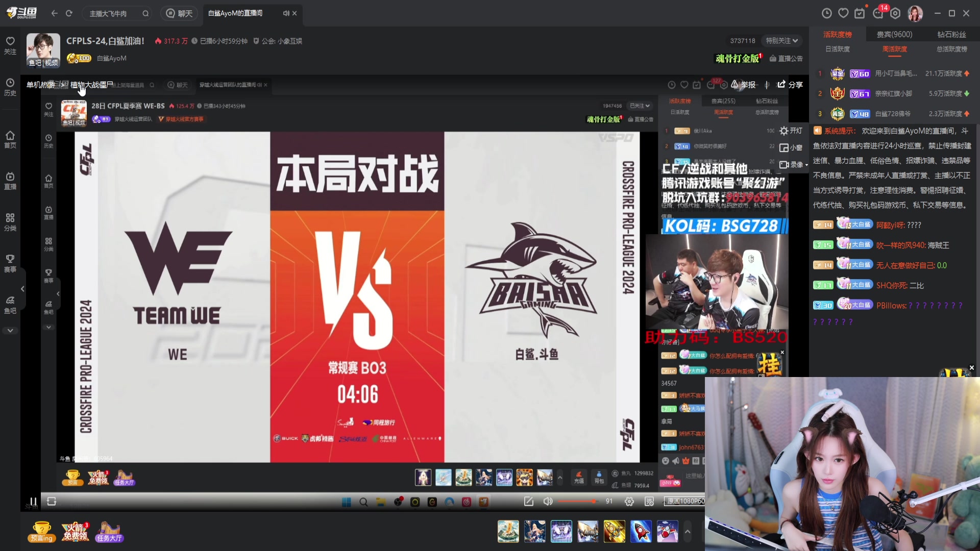980x551 pixels.
Task: Open 赛事 trophy in left sidebar
Action: pyautogui.click(x=10, y=263)
